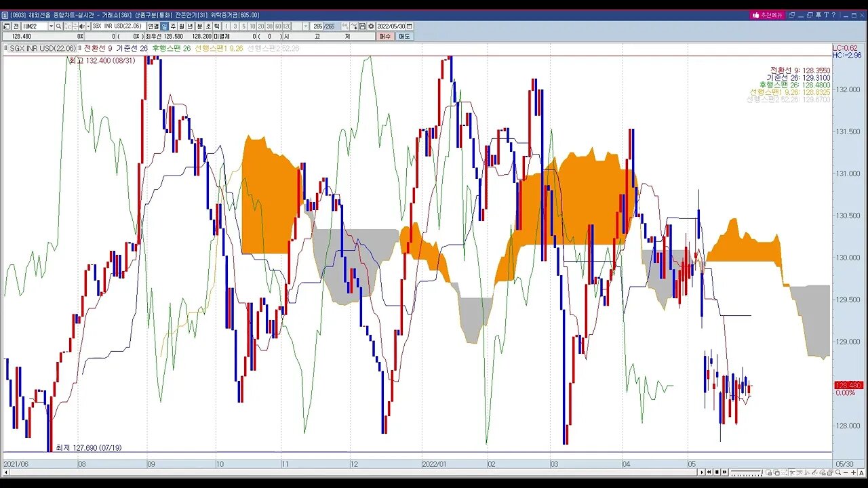Click the save floppy disk icon

point(362,26)
